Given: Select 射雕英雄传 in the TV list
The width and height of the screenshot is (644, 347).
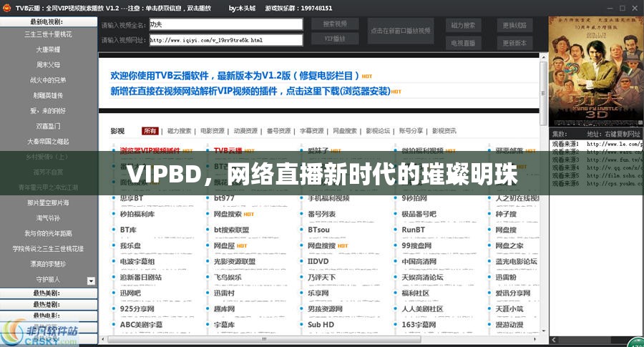Looking at the screenshot, I should click(x=48, y=95).
